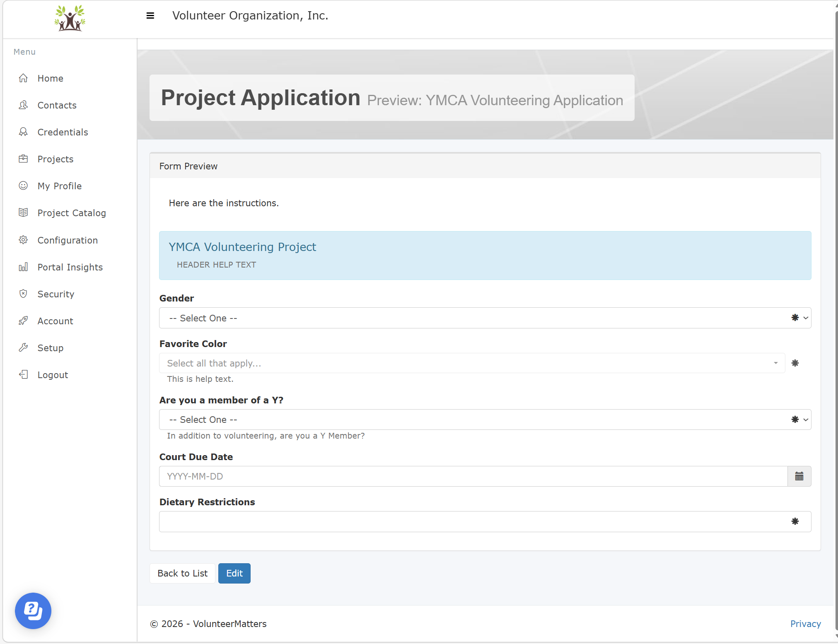Expand the Y member select dropdown
The image size is (838, 644).
(485, 420)
